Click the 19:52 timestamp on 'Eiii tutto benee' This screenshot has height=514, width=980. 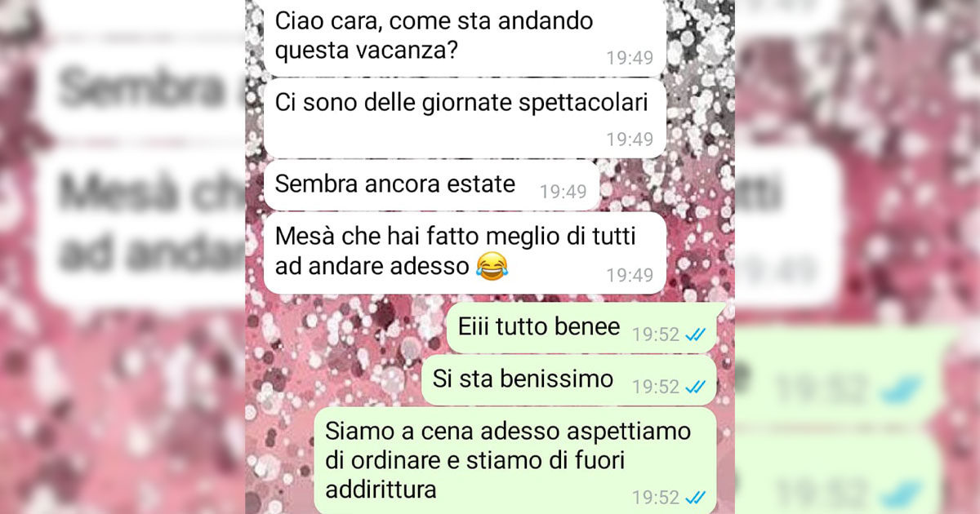pos(656,335)
